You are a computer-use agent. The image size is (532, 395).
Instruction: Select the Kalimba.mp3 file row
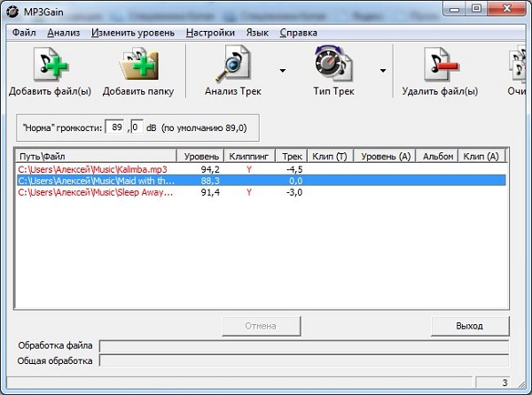click(92, 168)
